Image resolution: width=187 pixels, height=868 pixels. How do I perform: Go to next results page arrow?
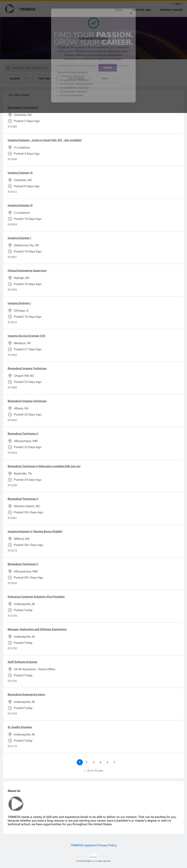pyautogui.click(x=114, y=762)
